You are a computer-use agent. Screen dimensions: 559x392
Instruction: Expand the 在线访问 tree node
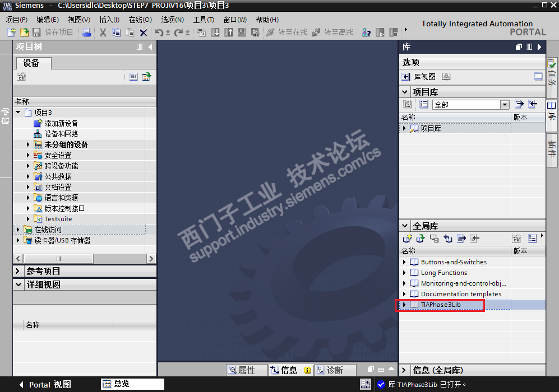[x=18, y=230]
